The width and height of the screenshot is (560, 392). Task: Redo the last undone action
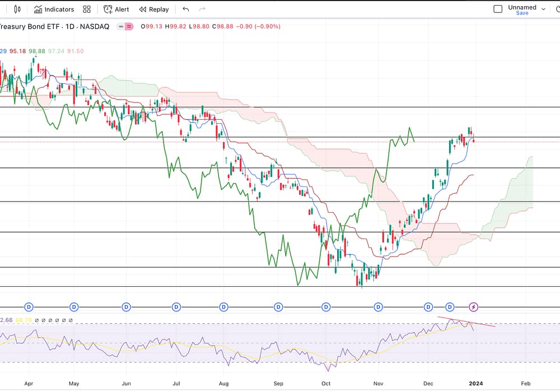(202, 9)
